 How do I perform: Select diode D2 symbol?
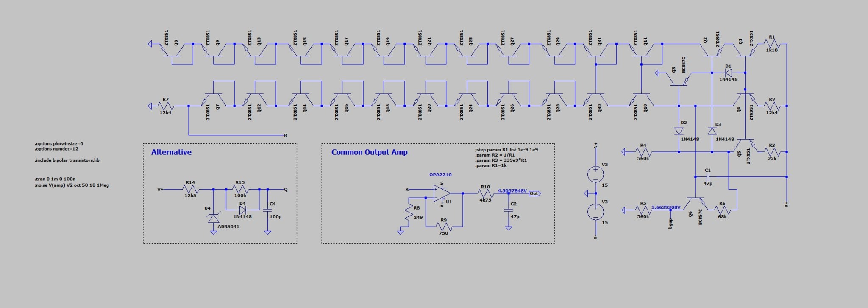tap(679, 131)
